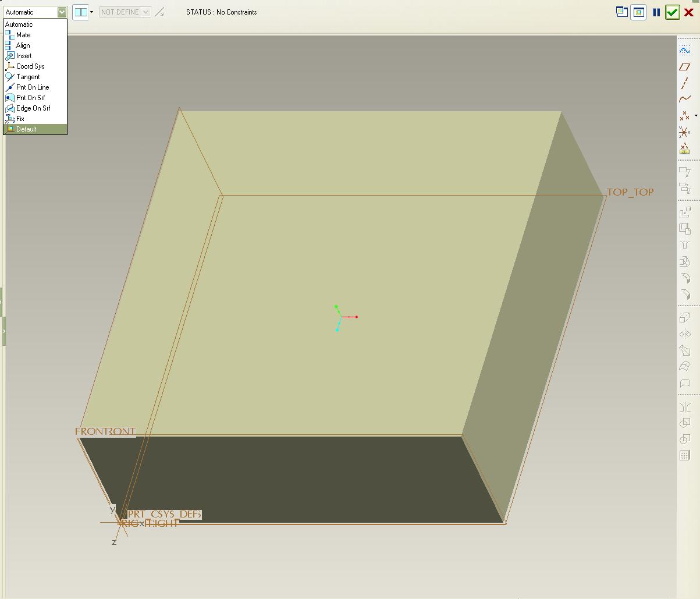This screenshot has width=700, height=599.
Task: Select the Datum Curve tool
Action: [x=685, y=98]
